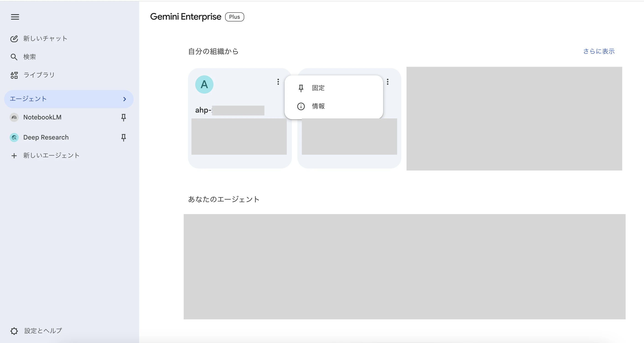Click the Gemini Enterprise title
This screenshot has height=343, width=644.
pos(185,17)
